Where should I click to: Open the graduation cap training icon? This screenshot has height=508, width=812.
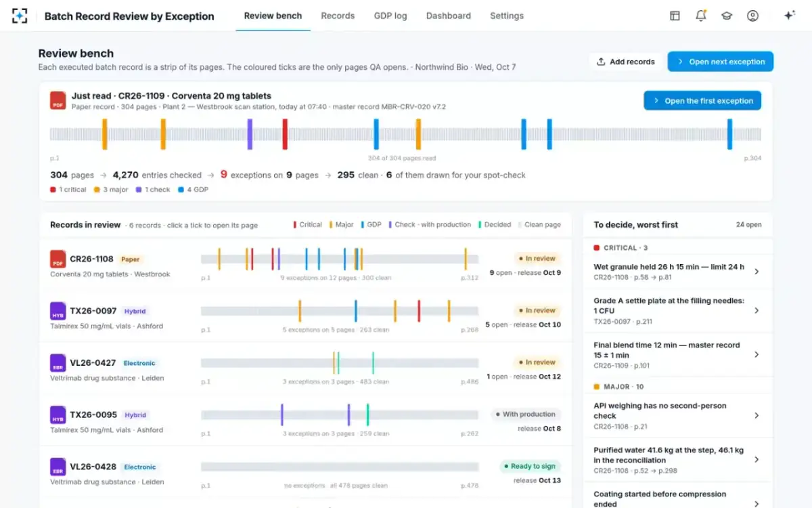pyautogui.click(x=727, y=16)
